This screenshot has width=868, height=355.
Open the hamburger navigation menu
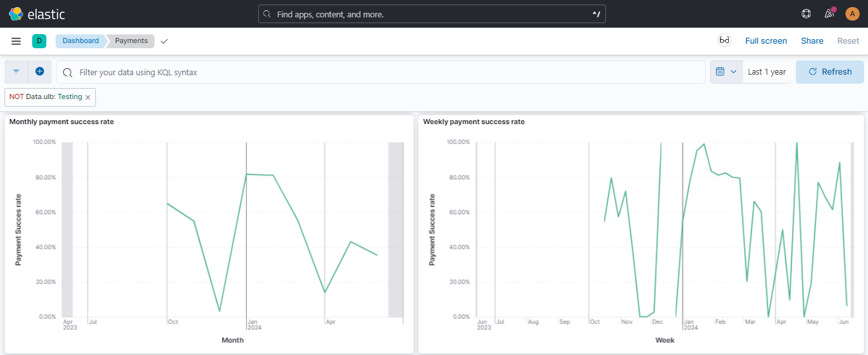pyautogui.click(x=16, y=41)
